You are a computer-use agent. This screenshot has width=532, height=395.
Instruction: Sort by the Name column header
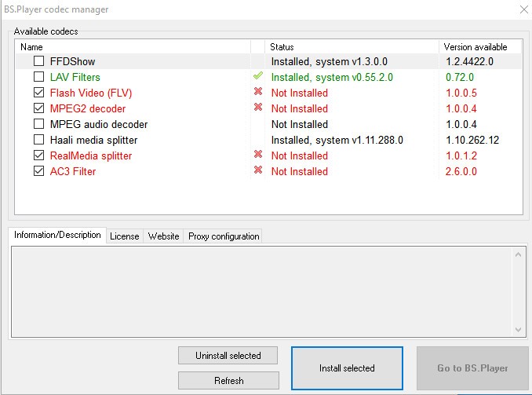coord(133,47)
